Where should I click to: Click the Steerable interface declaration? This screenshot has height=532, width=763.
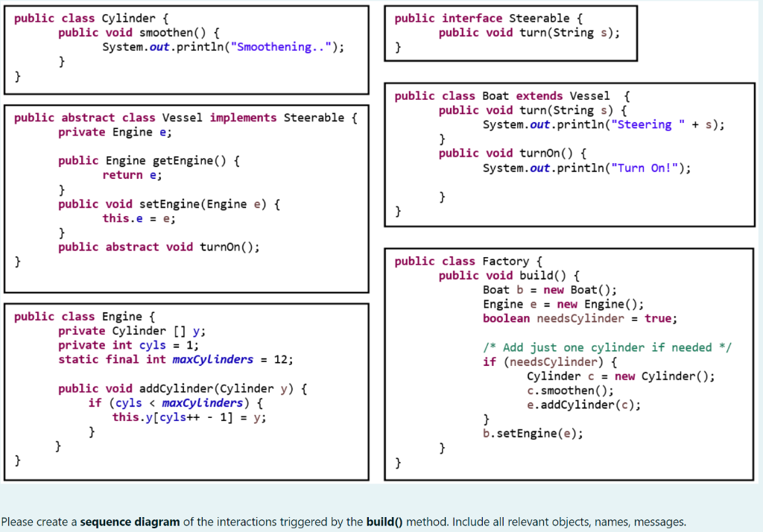click(x=484, y=18)
